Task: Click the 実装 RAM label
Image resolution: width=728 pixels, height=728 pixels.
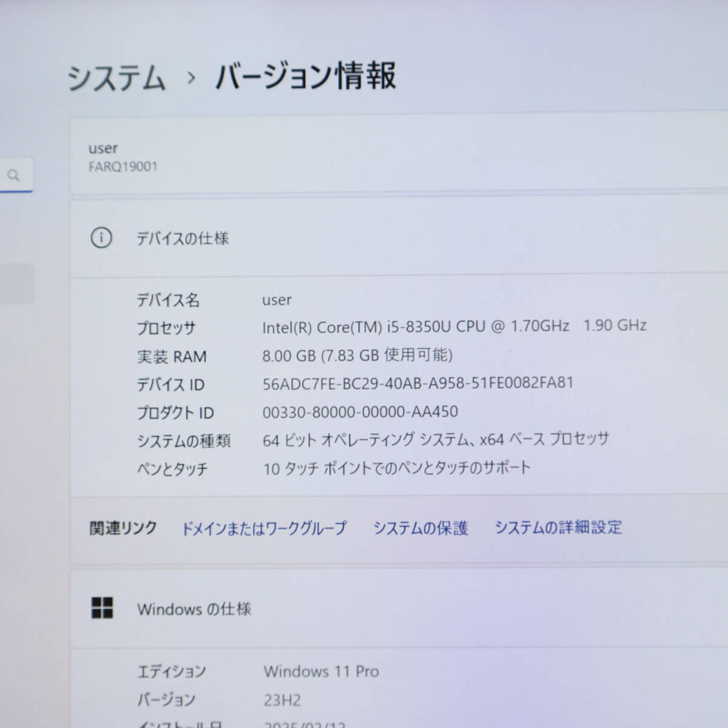Action: 172,357
